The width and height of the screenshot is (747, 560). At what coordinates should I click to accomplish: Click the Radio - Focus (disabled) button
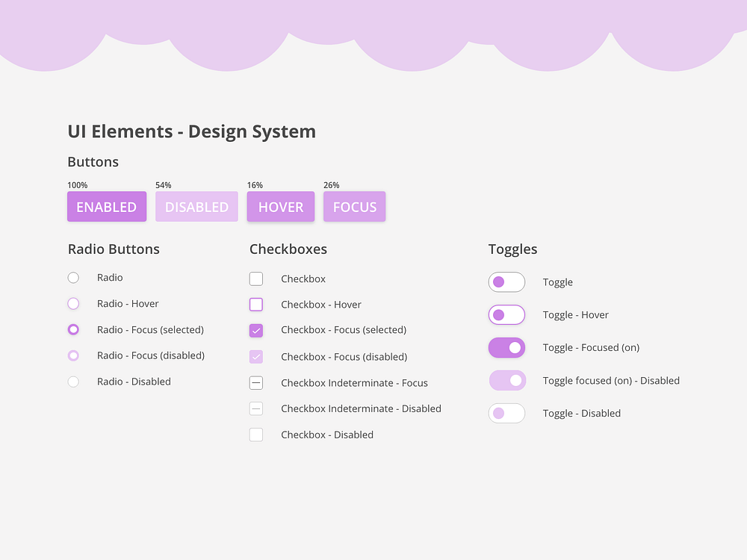click(x=73, y=355)
